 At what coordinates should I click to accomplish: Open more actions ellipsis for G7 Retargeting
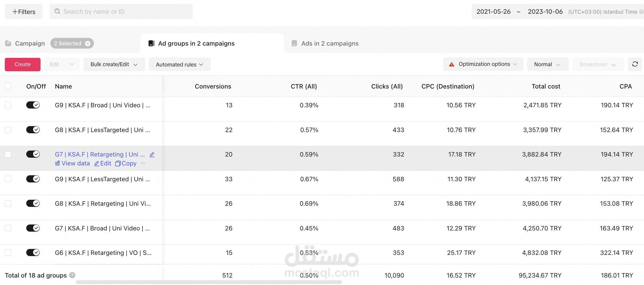tap(143, 163)
